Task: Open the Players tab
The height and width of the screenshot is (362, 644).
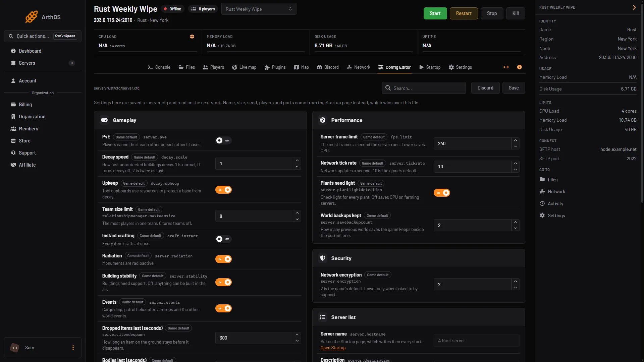Action: [213, 67]
